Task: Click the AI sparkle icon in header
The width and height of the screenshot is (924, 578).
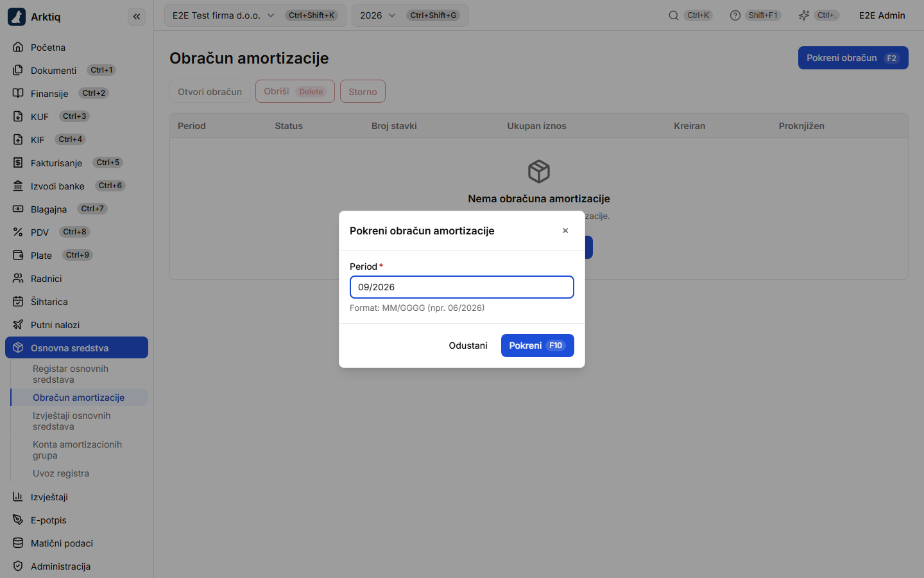Action: click(x=804, y=15)
